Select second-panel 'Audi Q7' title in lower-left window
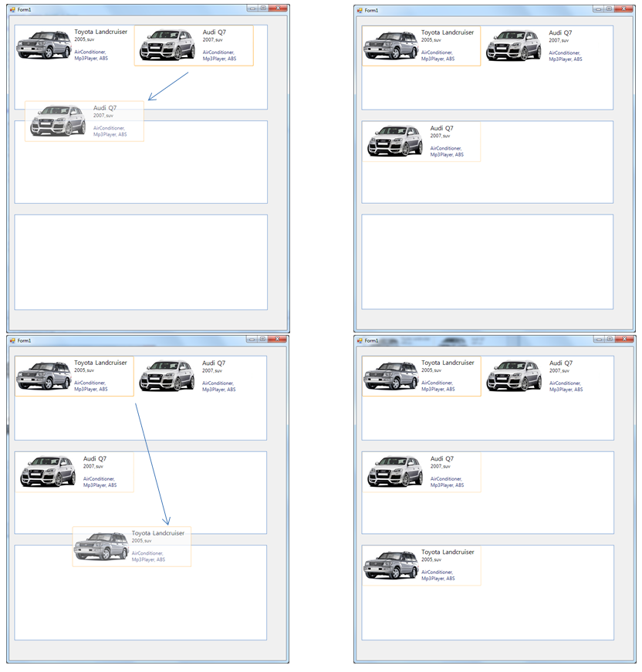 [x=95, y=458]
